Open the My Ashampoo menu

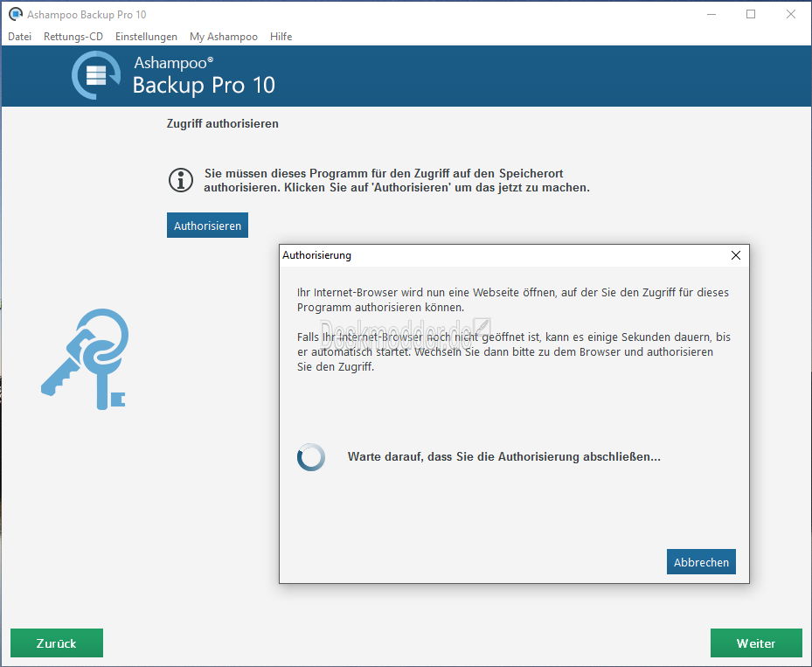[223, 36]
